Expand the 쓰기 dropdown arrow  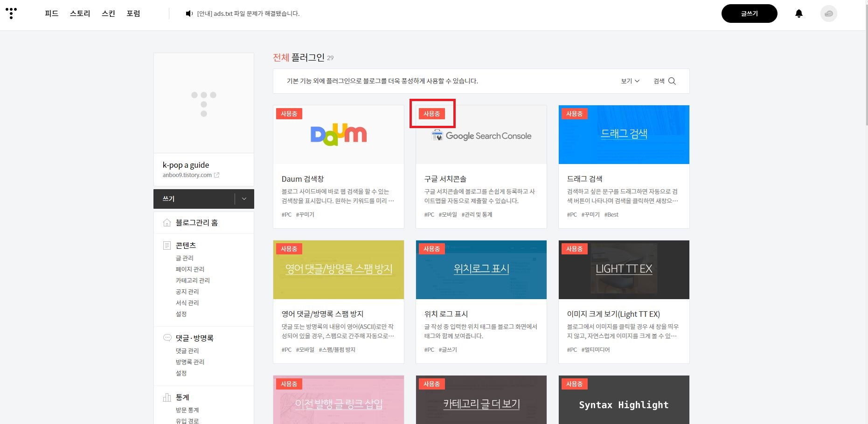click(244, 199)
